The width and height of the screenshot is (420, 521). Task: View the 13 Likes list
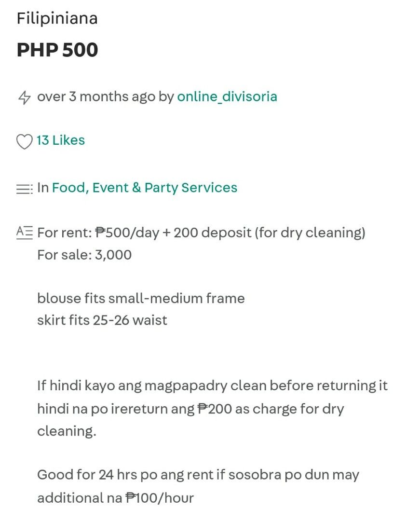pyautogui.click(x=61, y=140)
